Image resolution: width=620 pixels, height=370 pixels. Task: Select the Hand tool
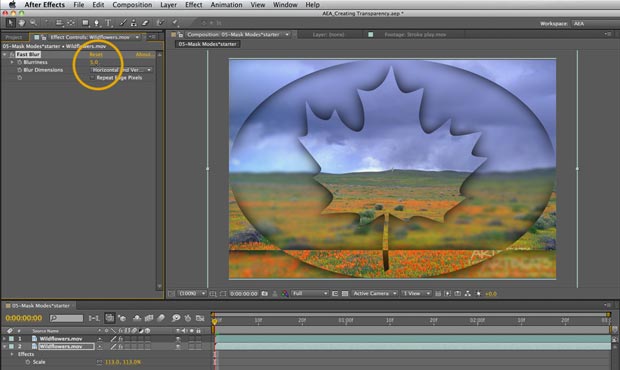(x=22, y=23)
